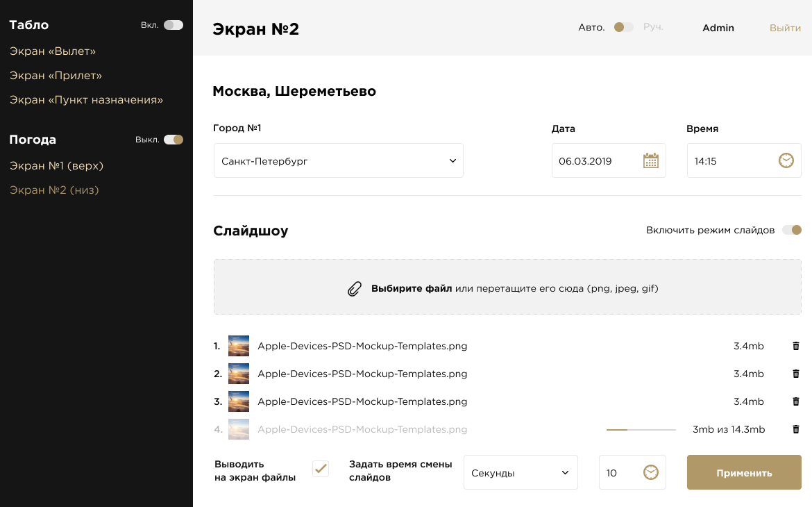Switch the Авто/Руч. mode toggle

[623, 28]
